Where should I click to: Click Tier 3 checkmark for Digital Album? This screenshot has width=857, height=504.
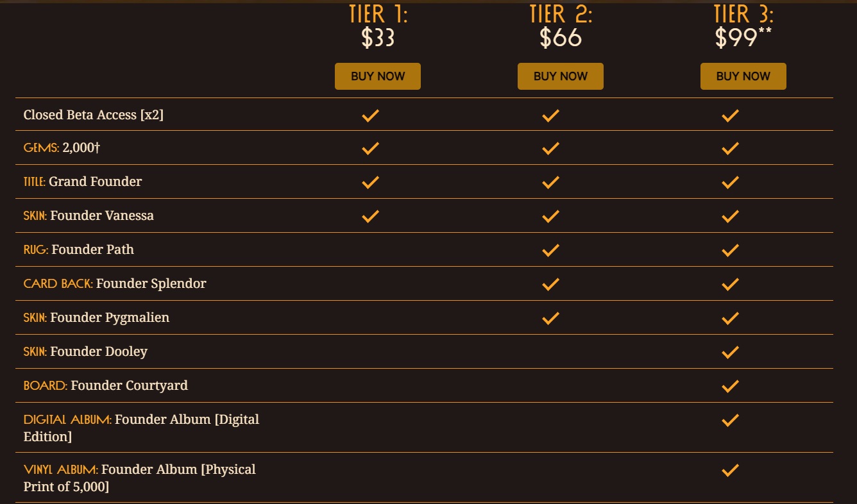click(x=730, y=421)
